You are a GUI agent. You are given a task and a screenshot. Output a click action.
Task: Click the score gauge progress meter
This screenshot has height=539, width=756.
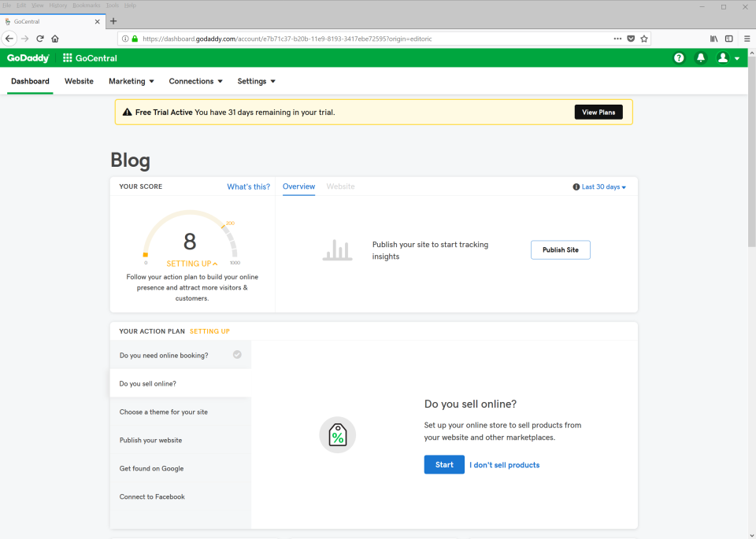[x=189, y=236]
